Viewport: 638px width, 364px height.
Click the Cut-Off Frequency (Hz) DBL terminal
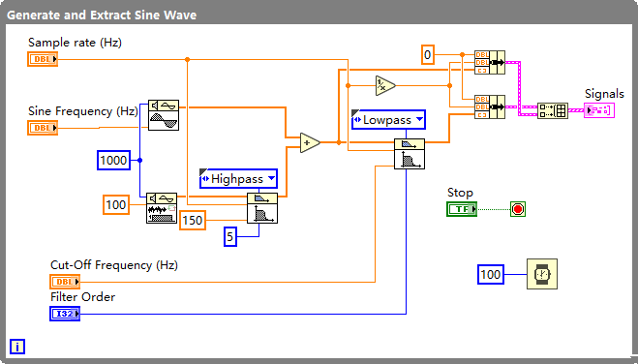click(x=65, y=282)
